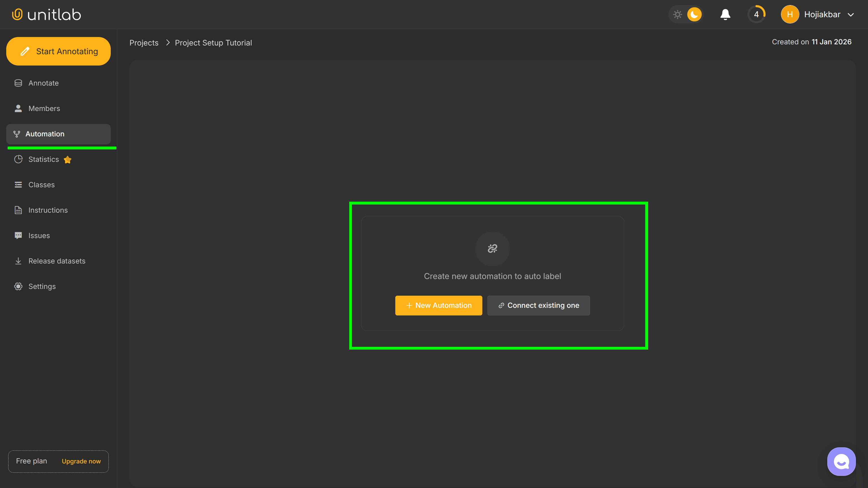Image resolution: width=868 pixels, height=488 pixels.
Task: Open the notifications bell
Action: (x=725, y=14)
